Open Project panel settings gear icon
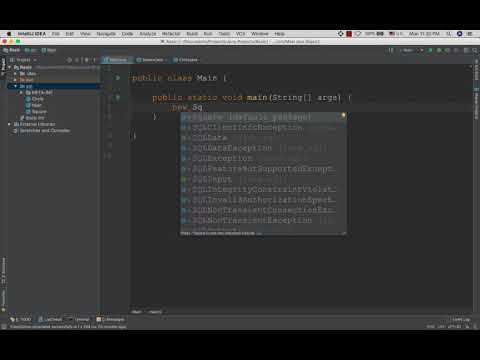Image resolution: width=480 pixels, height=360 pixels. (86, 60)
